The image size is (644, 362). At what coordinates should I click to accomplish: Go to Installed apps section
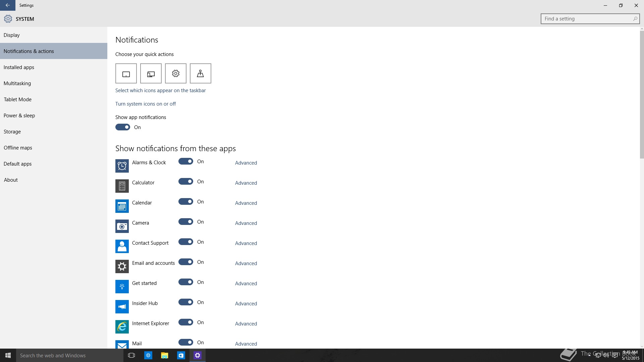pos(54,67)
